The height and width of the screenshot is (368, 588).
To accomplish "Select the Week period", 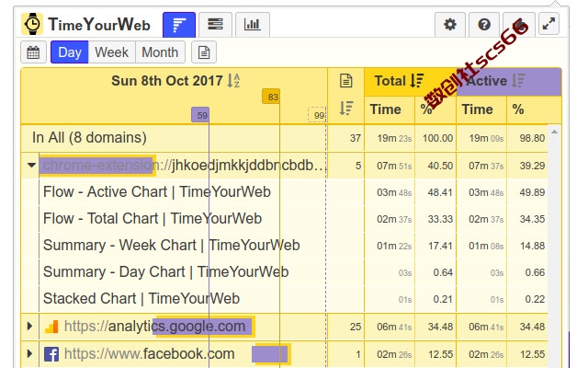I will (111, 52).
